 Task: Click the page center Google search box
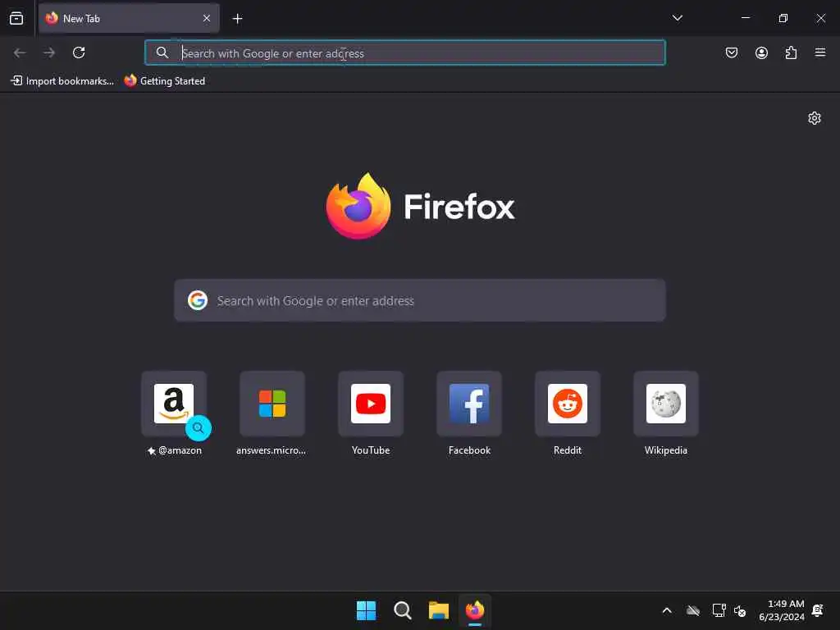[419, 300]
